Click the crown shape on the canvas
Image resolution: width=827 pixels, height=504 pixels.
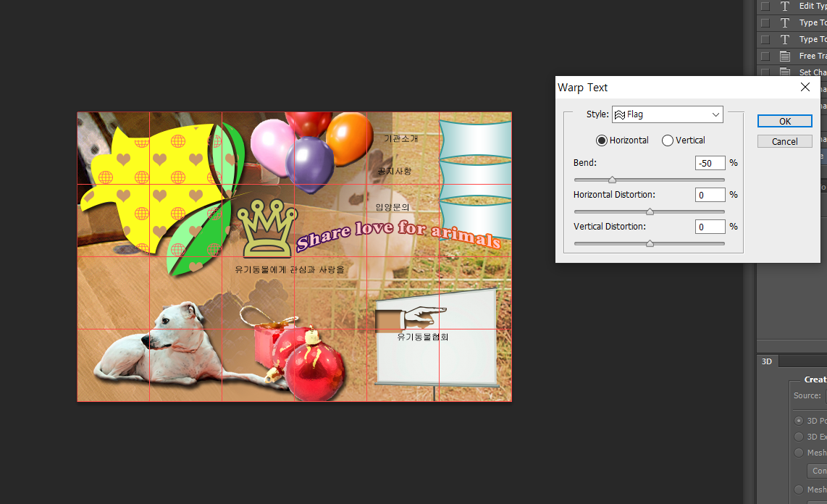point(268,230)
